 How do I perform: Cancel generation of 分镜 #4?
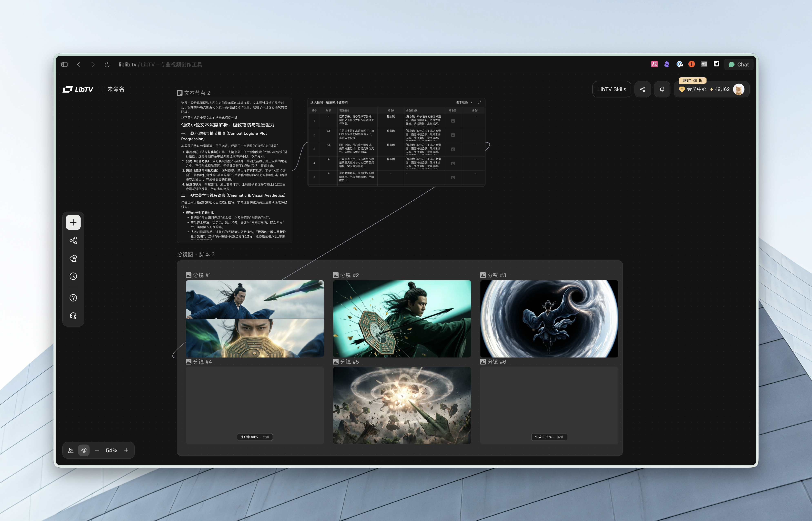266,437
